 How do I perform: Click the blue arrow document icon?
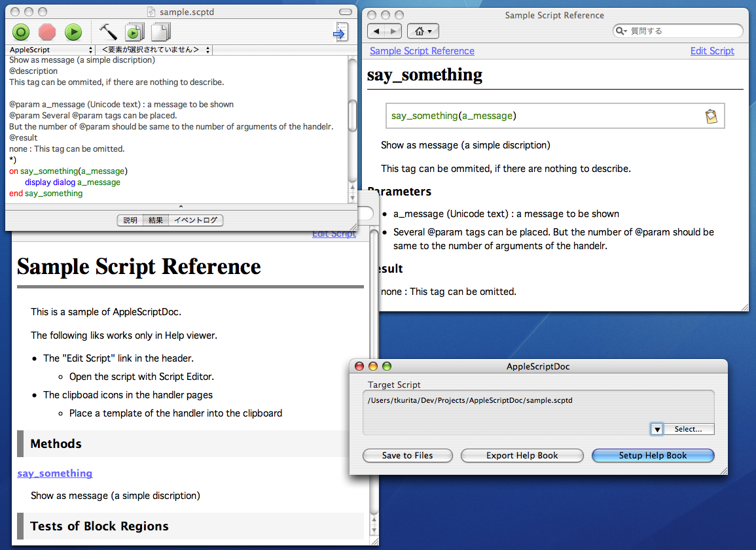(x=340, y=32)
